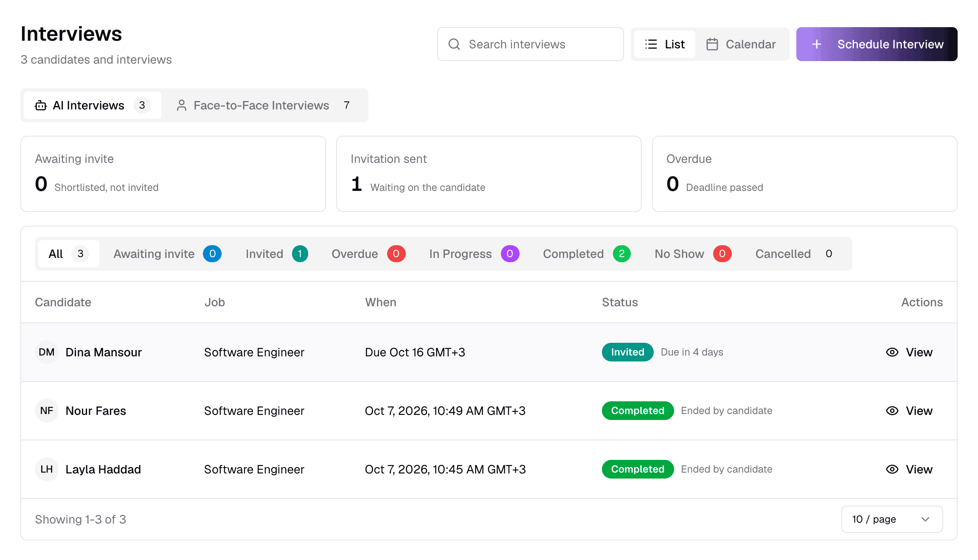978x560 pixels.
Task: Click the DM avatar for Dina Mansour
Action: coord(47,352)
